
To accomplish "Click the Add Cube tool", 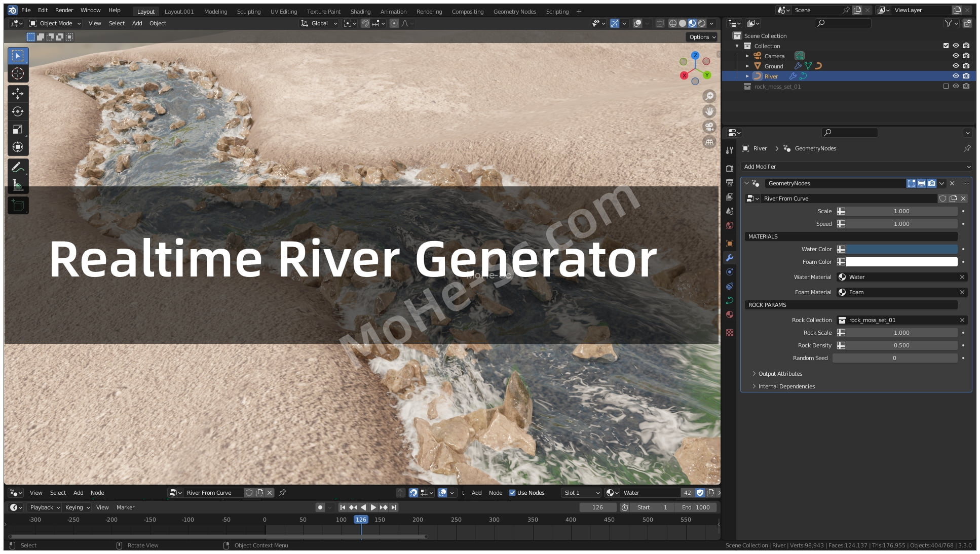I will (x=18, y=206).
